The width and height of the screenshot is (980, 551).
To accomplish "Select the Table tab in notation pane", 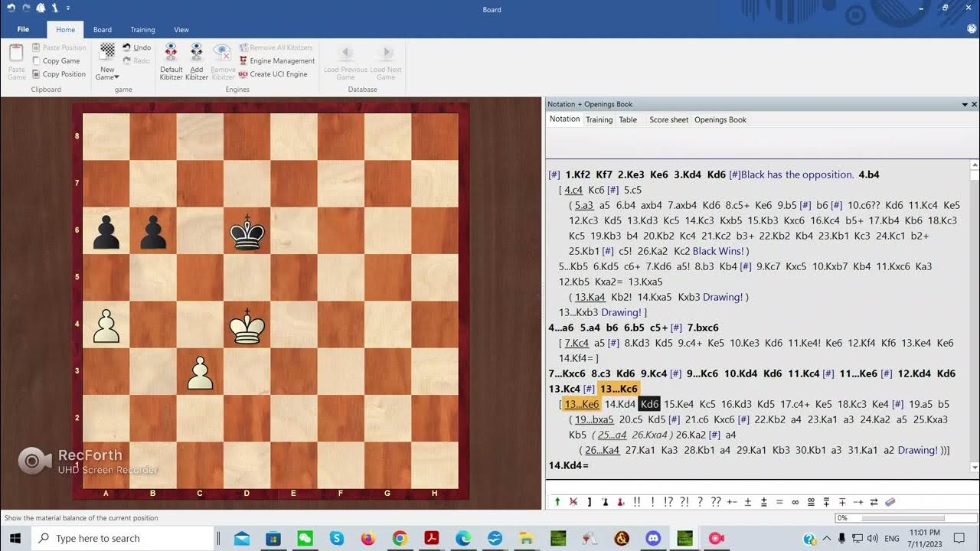I will click(628, 120).
